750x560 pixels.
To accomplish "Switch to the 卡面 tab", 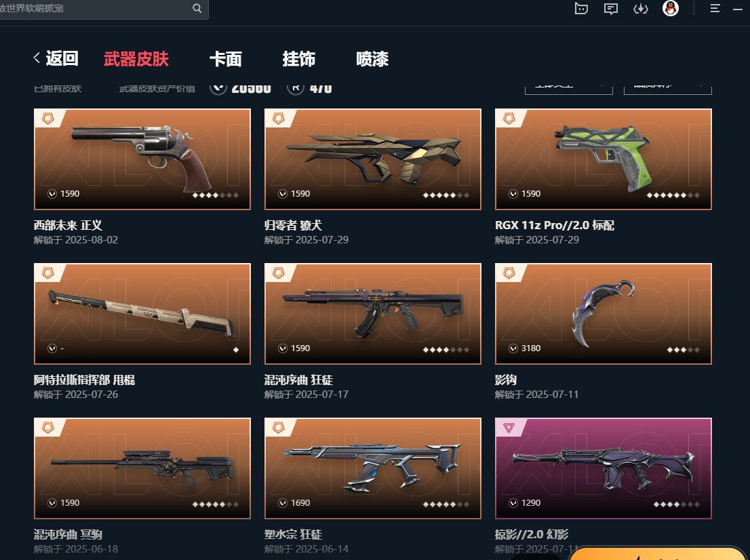I will point(225,59).
